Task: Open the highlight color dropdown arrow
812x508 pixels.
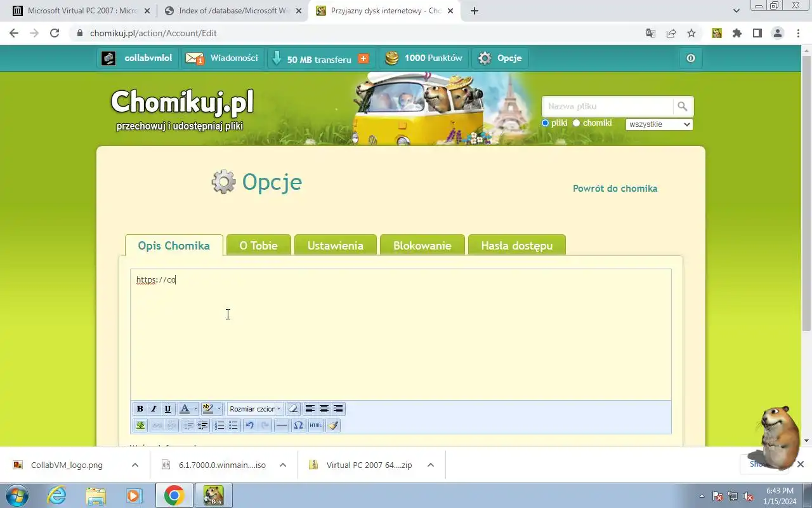Action: [x=219, y=409]
